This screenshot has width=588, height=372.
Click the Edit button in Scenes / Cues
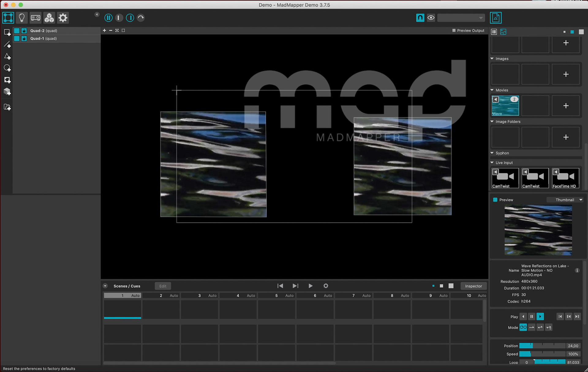click(163, 286)
